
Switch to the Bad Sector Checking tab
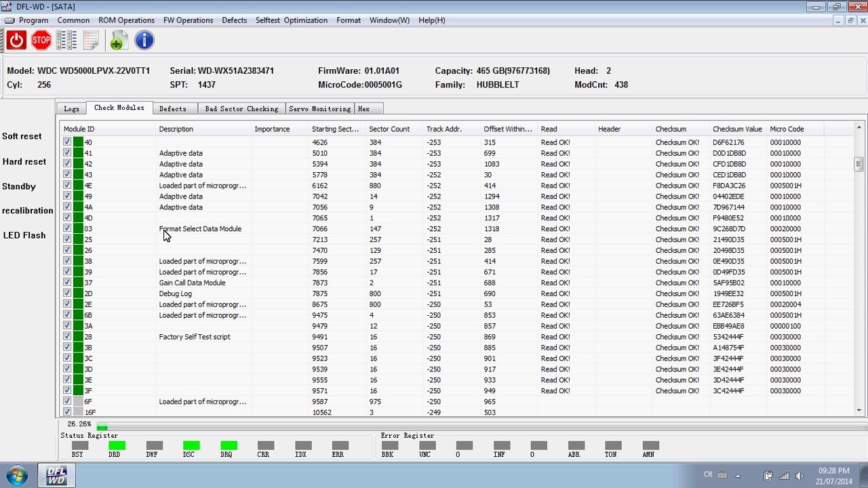[241, 108]
